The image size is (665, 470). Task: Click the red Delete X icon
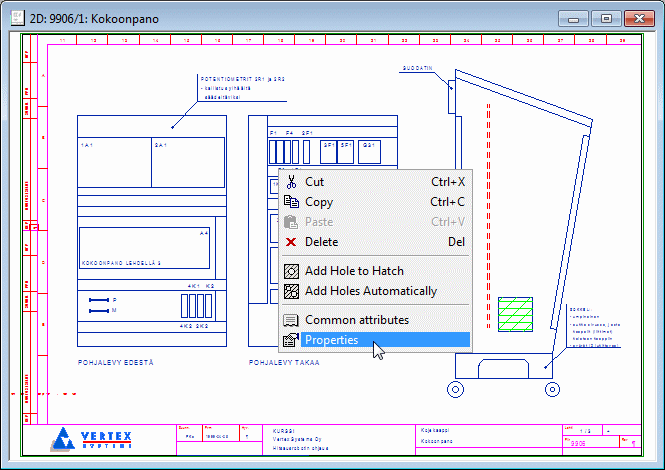click(x=291, y=242)
